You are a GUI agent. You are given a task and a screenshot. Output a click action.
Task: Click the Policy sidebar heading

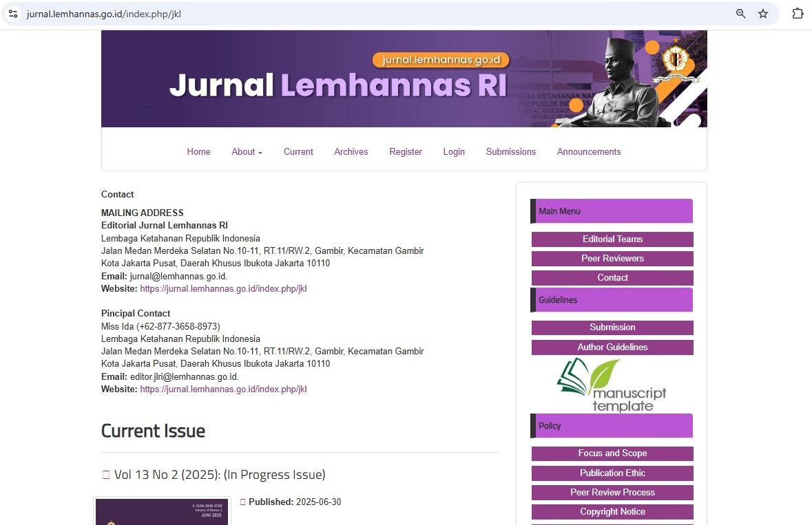(612, 426)
